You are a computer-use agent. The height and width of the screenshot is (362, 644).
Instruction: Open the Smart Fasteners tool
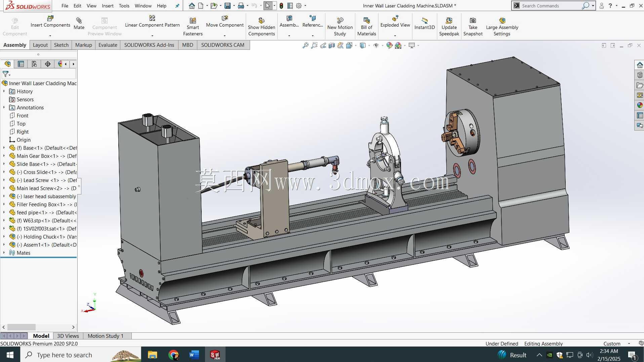coord(193,27)
